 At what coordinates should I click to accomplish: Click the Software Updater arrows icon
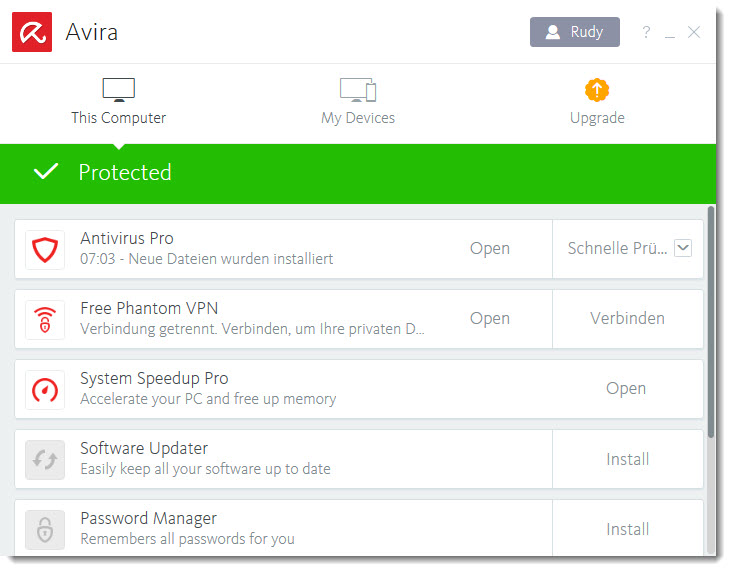coord(45,460)
